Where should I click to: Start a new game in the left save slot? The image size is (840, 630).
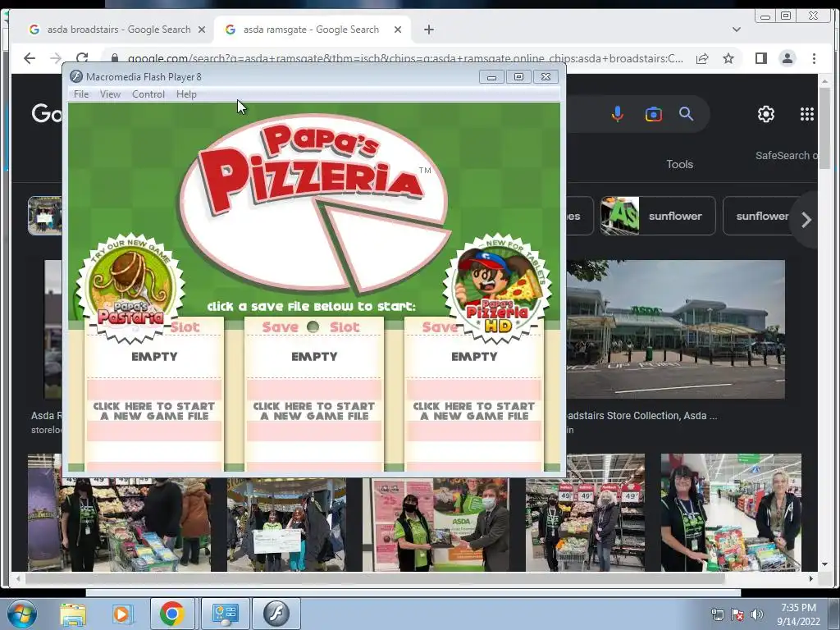click(154, 411)
